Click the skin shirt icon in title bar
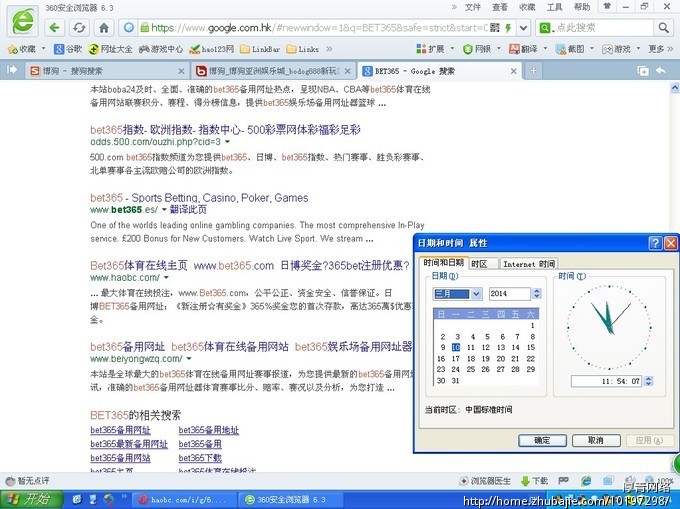Image resolution: width=680 pixels, height=509 pixels. 607,6
